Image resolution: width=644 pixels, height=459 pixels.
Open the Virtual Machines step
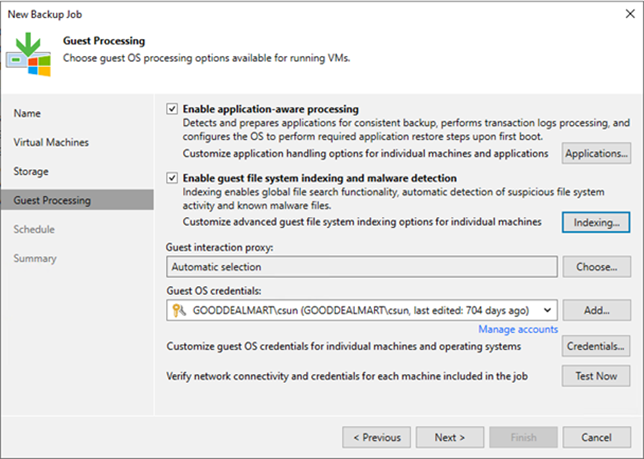pos(49,143)
